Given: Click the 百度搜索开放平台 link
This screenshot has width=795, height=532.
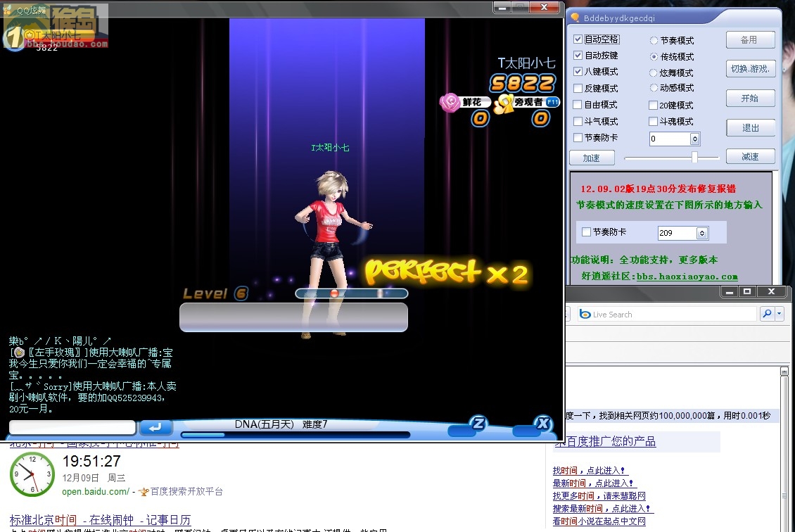Looking at the screenshot, I should (186, 491).
